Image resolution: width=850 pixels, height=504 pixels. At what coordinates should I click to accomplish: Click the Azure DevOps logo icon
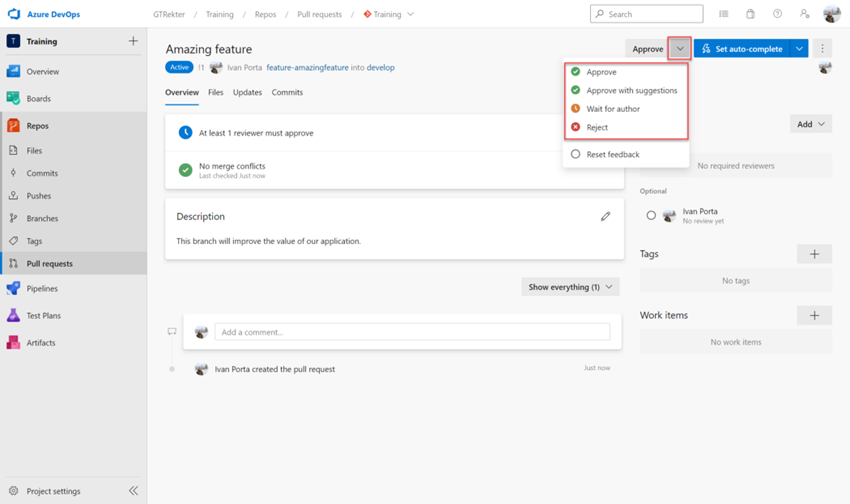14,14
